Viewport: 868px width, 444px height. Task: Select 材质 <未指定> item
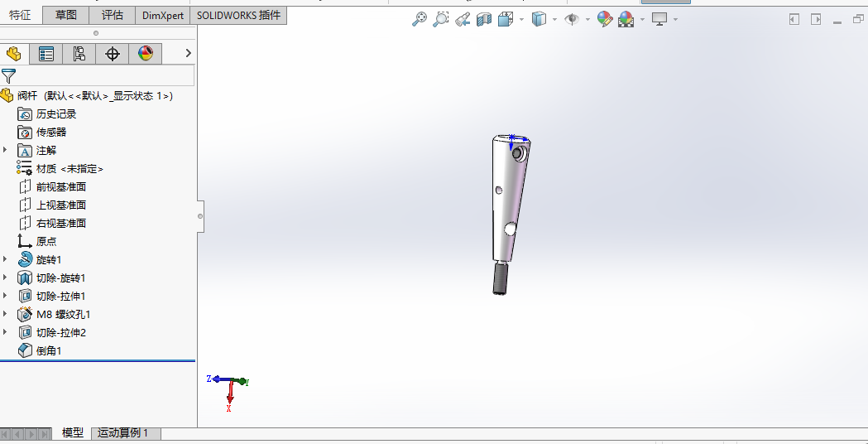click(x=70, y=169)
